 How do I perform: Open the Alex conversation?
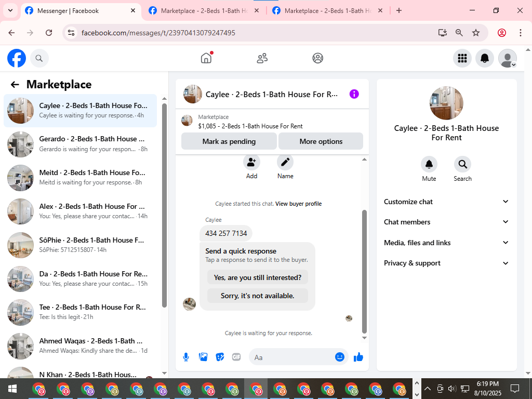coord(81,211)
